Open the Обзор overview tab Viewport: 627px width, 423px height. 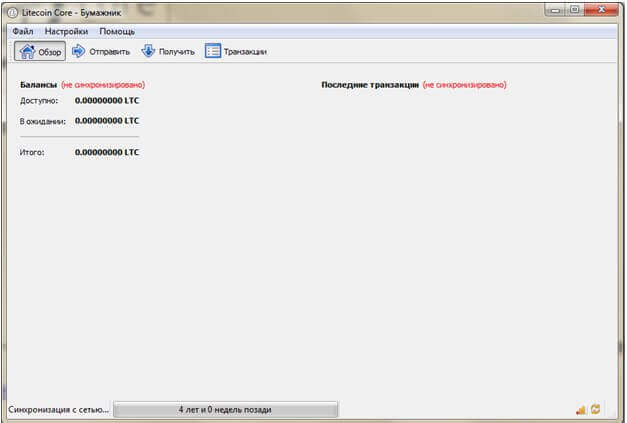click(40, 51)
